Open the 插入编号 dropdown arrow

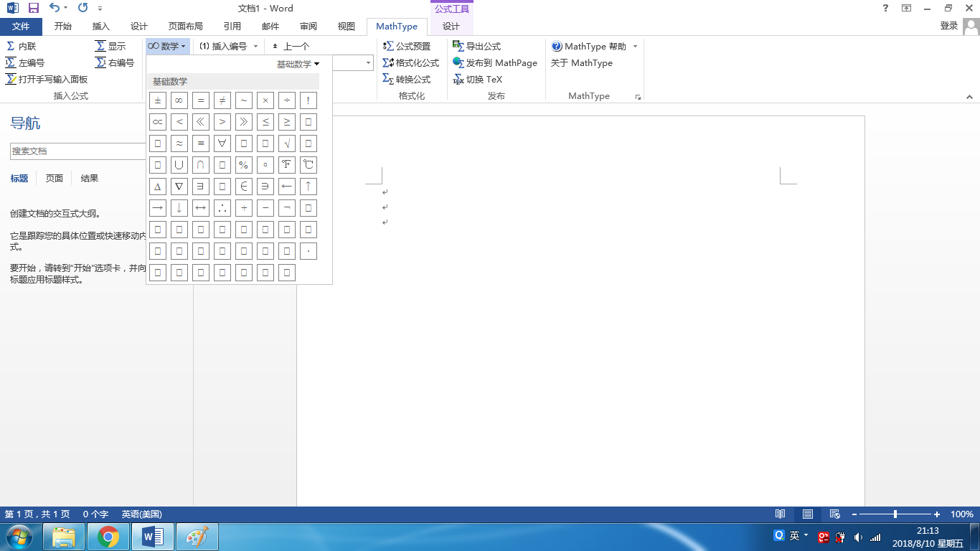click(255, 46)
